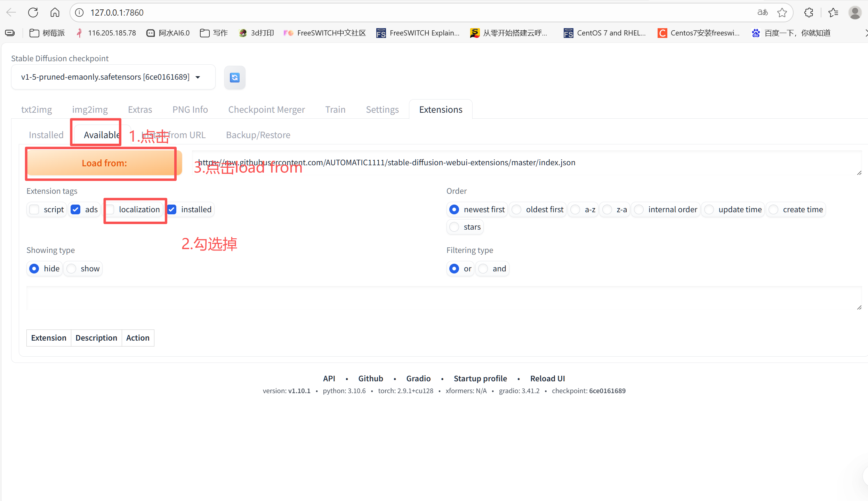
Task: Click the refresh checkpoint list icon
Action: coord(235,78)
